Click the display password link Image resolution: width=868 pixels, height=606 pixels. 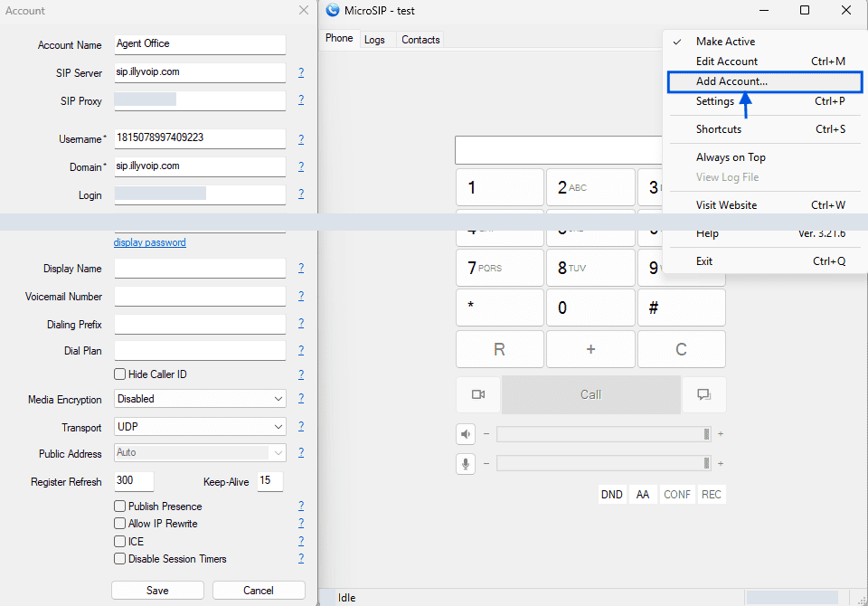pyautogui.click(x=149, y=242)
